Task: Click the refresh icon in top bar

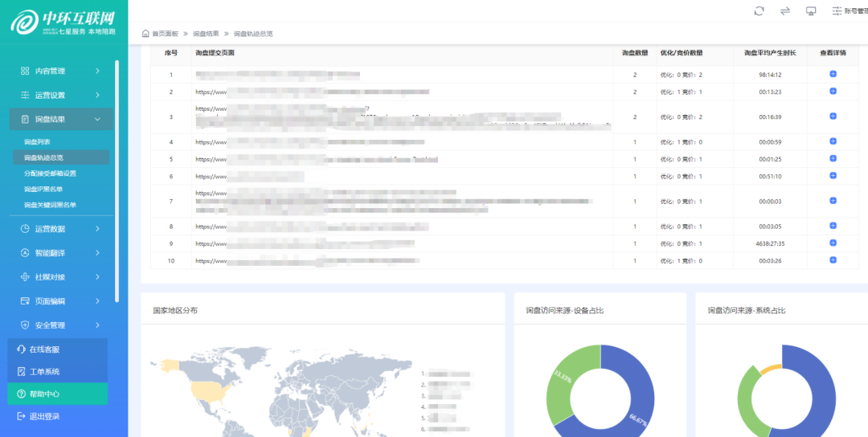Action: click(759, 10)
